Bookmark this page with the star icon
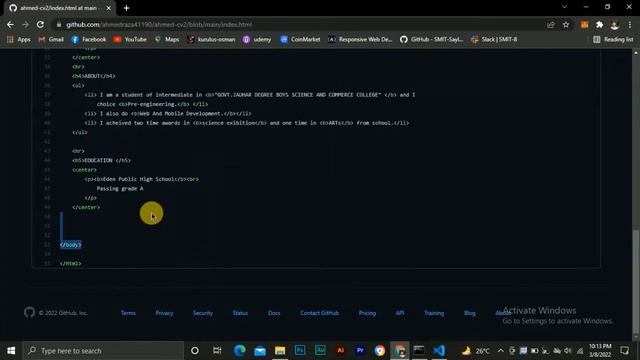This screenshot has width=640, height=360. 566,25
